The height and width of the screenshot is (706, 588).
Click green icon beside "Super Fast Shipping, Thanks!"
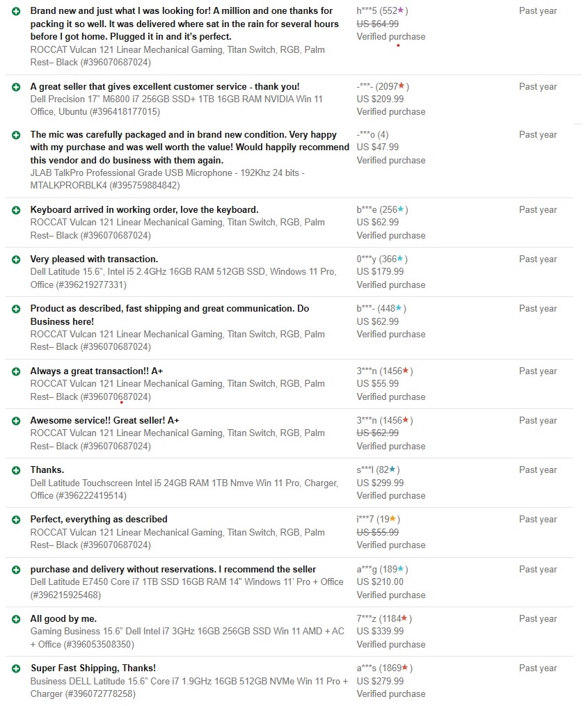(16, 668)
